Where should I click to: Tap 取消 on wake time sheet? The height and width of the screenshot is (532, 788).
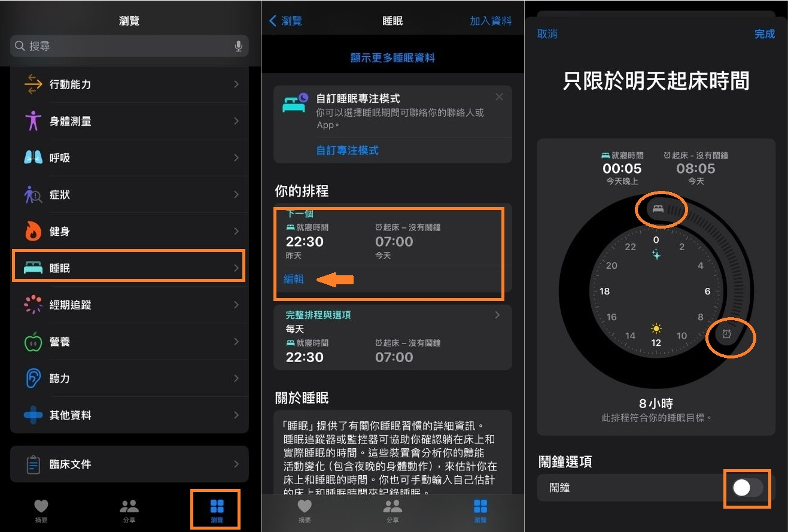(x=547, y=34)
